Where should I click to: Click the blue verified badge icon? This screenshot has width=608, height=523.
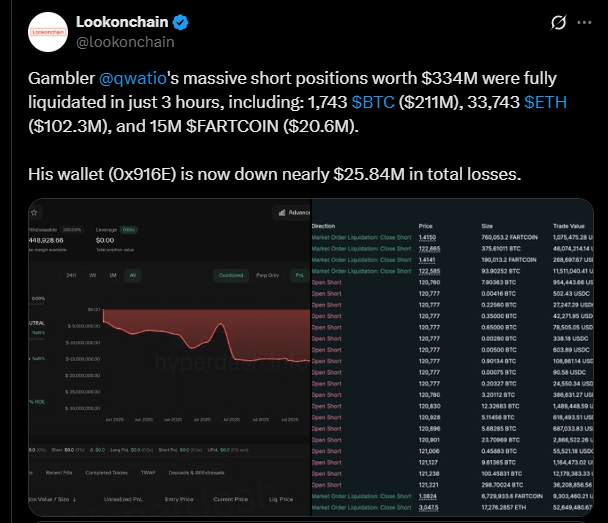pos(180,22)
